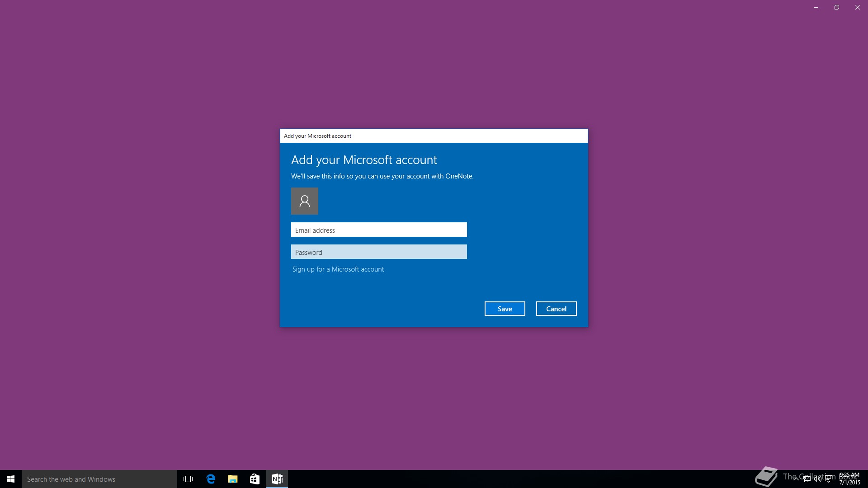The width and height of the screenshot is (868, 488).
Task: Open the Windows Start menu
Action: [x=11, y=479]
